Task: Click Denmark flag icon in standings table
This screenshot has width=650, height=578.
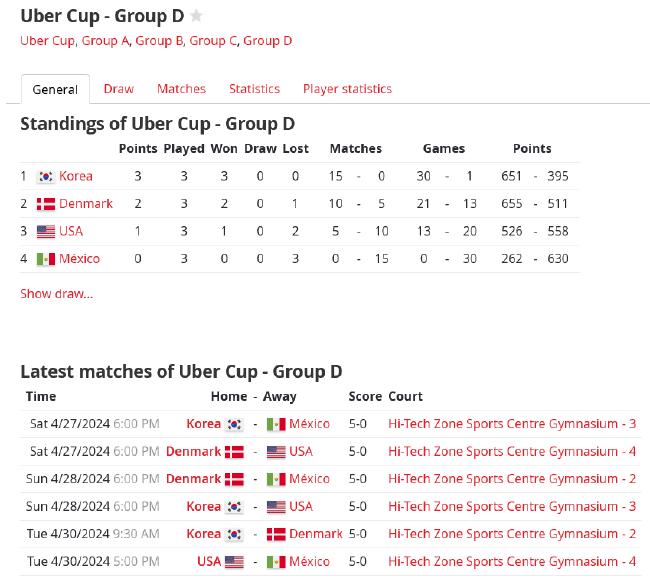Action: pyautogui.click(x=46, y=204)
